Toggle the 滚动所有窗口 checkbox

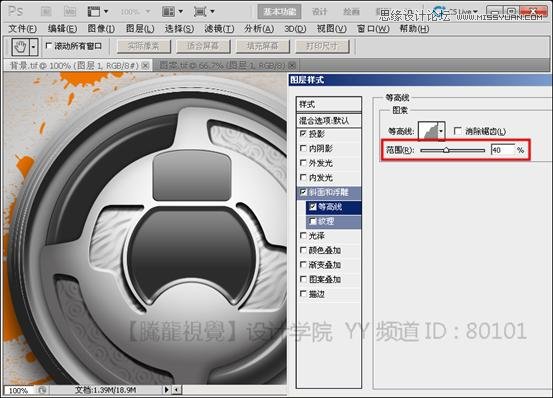pyautogui.click(x=49, y=45)
